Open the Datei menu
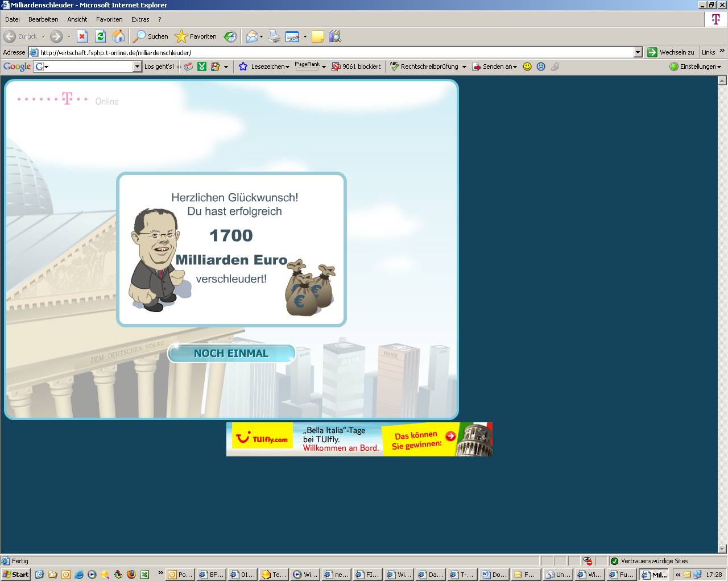Viewport: 728px width, 582px height. click(13, 19)
